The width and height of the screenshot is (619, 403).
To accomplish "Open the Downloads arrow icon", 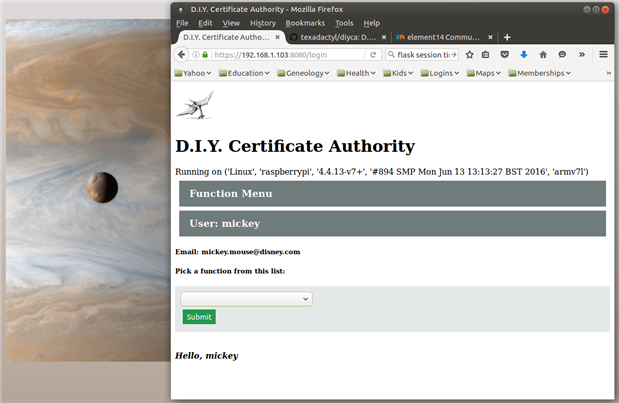I will click(x=524, y=54).
